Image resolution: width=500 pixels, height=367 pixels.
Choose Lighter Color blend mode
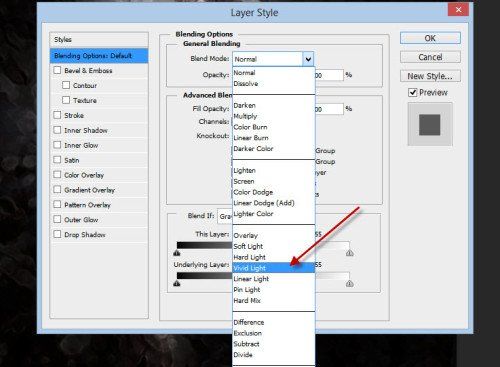pos(274,214)
